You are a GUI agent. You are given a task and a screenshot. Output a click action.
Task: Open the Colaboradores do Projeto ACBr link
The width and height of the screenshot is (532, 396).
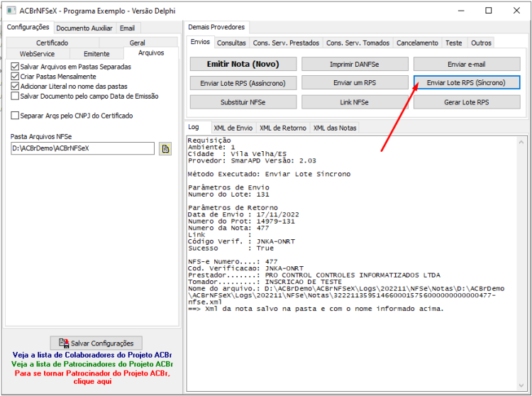point(92,355)
